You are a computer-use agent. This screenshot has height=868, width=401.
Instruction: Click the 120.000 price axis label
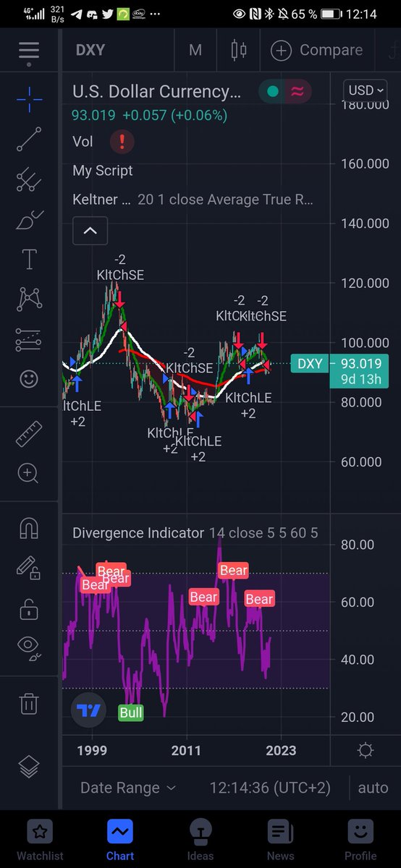pyautogui.click(x=365, y=283)
